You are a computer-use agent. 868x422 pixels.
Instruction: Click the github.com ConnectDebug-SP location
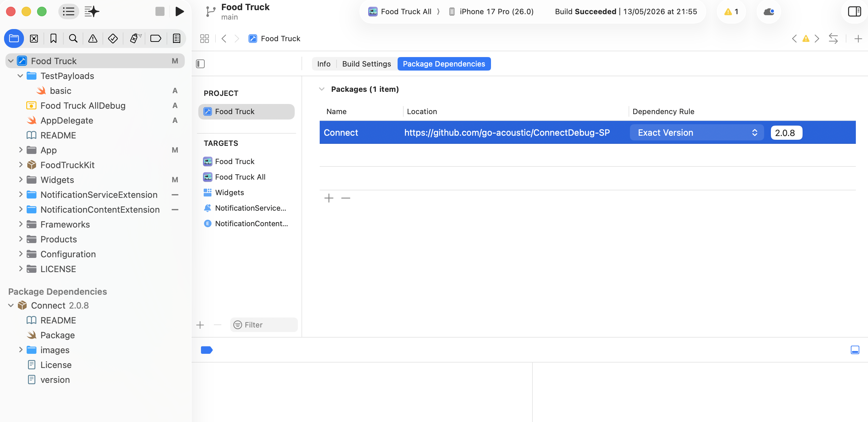507,133
